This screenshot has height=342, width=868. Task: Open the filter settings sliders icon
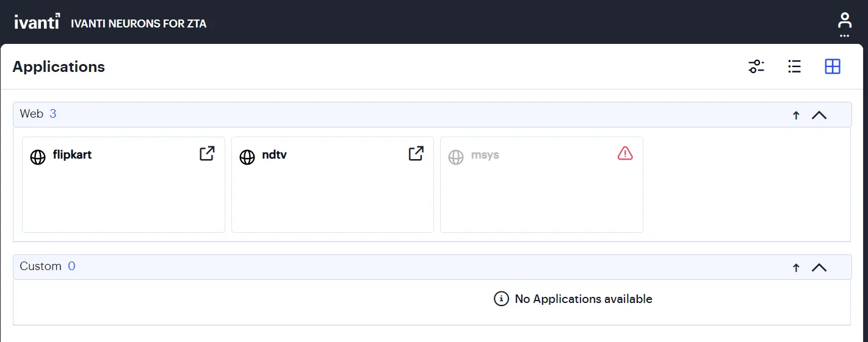[756, 66]
